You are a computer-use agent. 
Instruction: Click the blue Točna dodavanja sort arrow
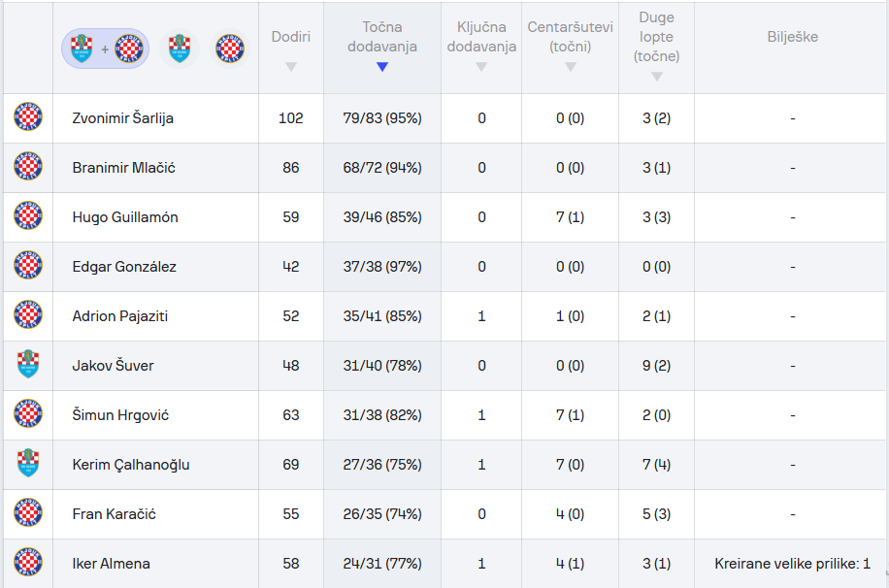[382, 67]
